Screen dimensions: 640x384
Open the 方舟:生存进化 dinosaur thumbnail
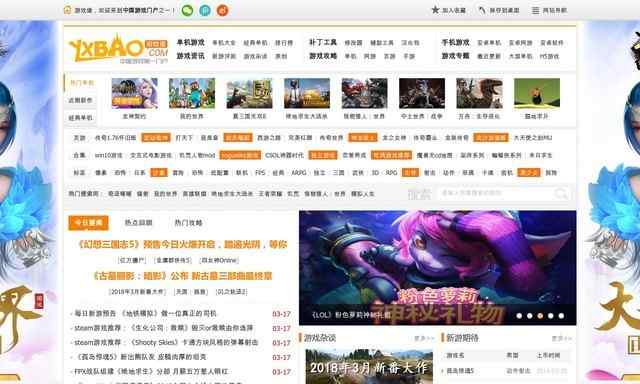point(480,93)
